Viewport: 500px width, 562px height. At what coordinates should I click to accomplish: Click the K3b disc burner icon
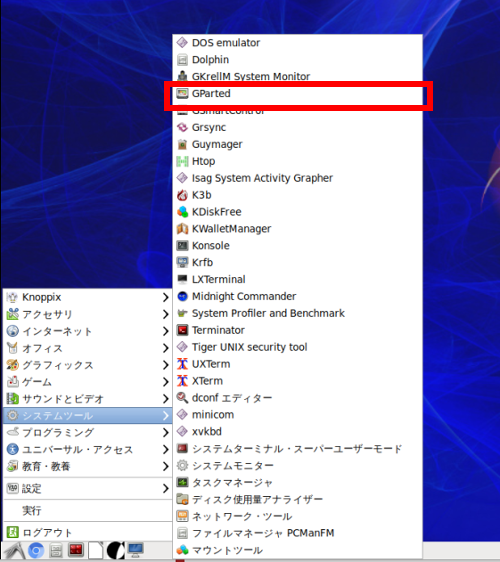click(x=182, y=195)
